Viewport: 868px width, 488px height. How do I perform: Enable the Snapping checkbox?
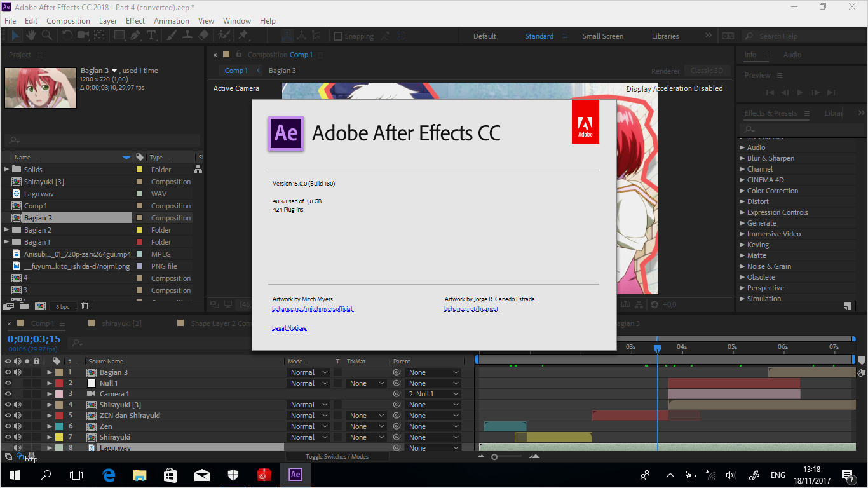click(338, 37)
